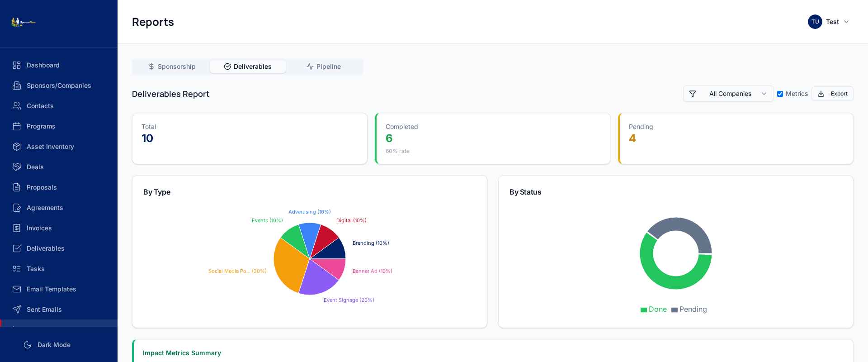Click the Dashboard grid icon
Viewport: 868px width, 362px height.
17,65
